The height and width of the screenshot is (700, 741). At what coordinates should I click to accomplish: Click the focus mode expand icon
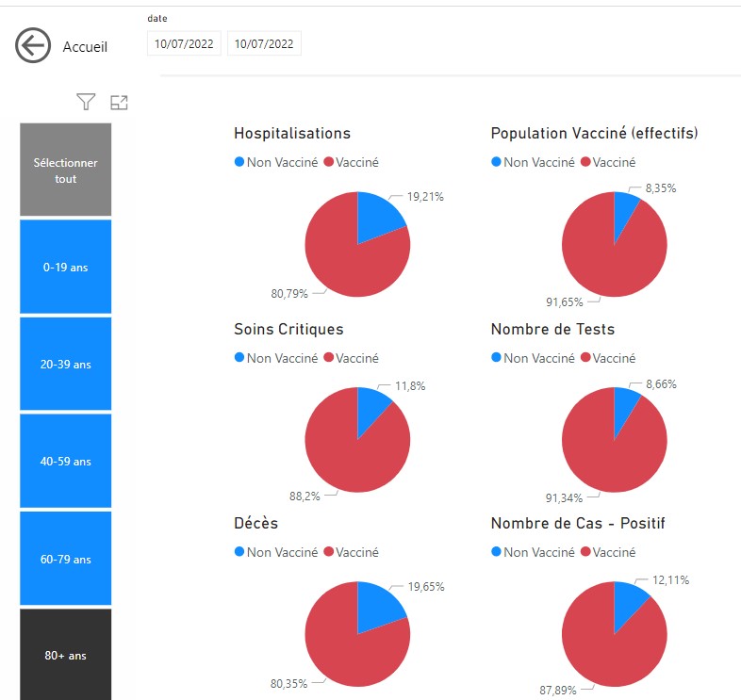pos(119,103)
